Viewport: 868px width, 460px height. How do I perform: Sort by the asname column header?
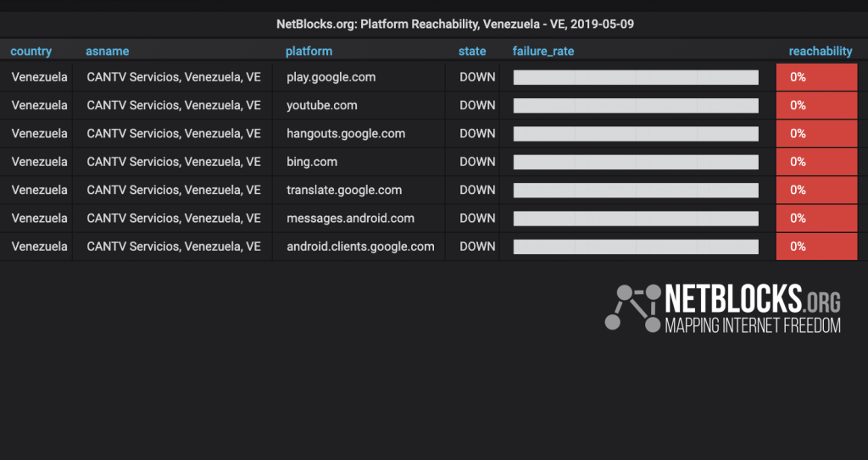tap(108, 51)
